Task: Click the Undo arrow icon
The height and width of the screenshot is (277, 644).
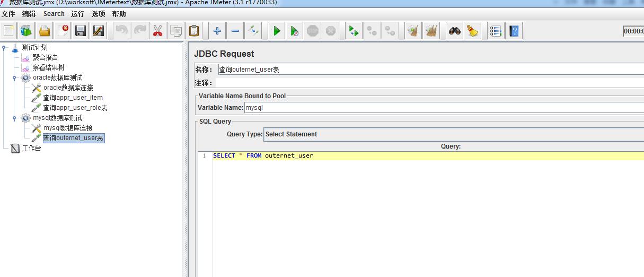Action: click(122, 31)
